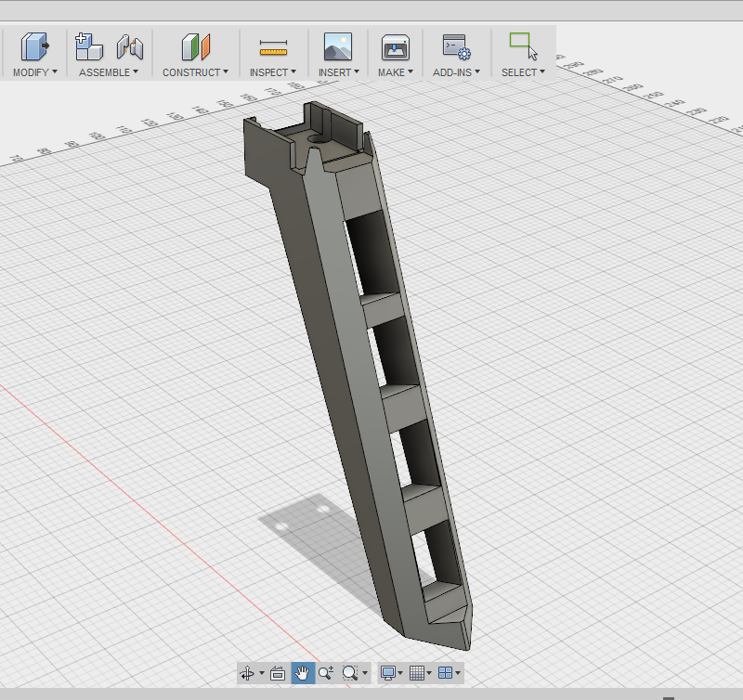Click the New Component icon in Assemble
Image resolution: width=743 pixels, height=700 pixels.
[88, 46]
